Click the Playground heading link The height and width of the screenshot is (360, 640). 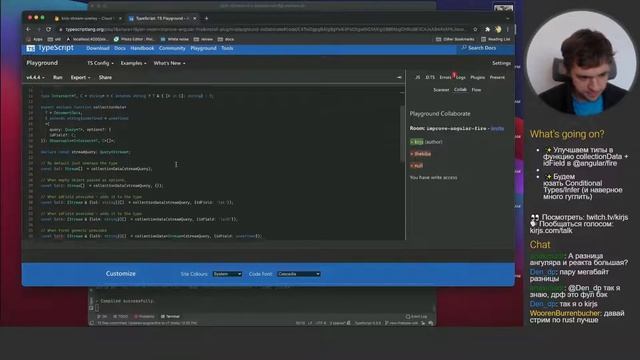click(42, 63)
